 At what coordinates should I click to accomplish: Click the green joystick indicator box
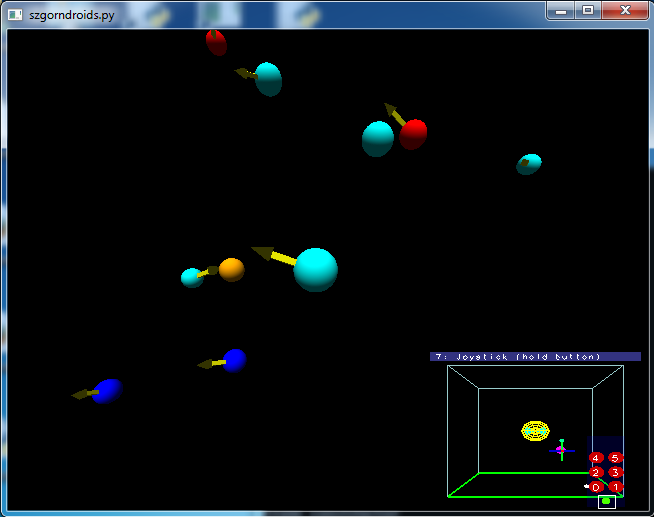coord(606,500)
